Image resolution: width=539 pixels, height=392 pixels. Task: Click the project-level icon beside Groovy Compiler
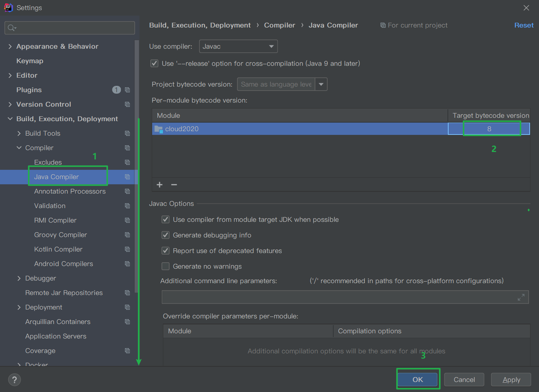(x=128, y=235)
